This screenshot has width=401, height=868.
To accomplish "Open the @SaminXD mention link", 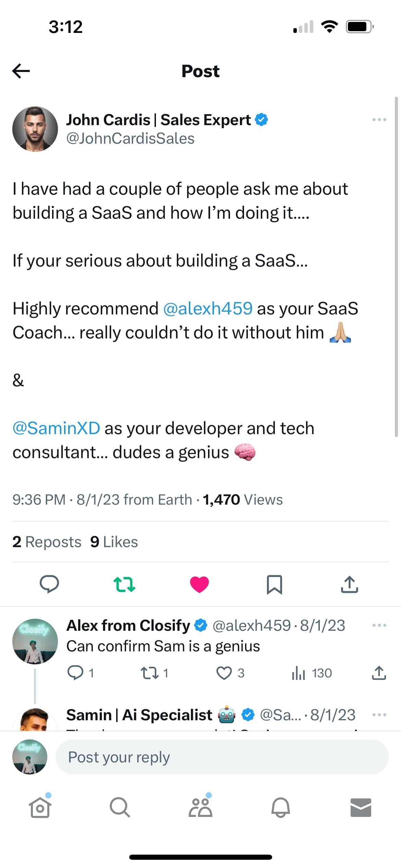I will [x=57, y=429].
